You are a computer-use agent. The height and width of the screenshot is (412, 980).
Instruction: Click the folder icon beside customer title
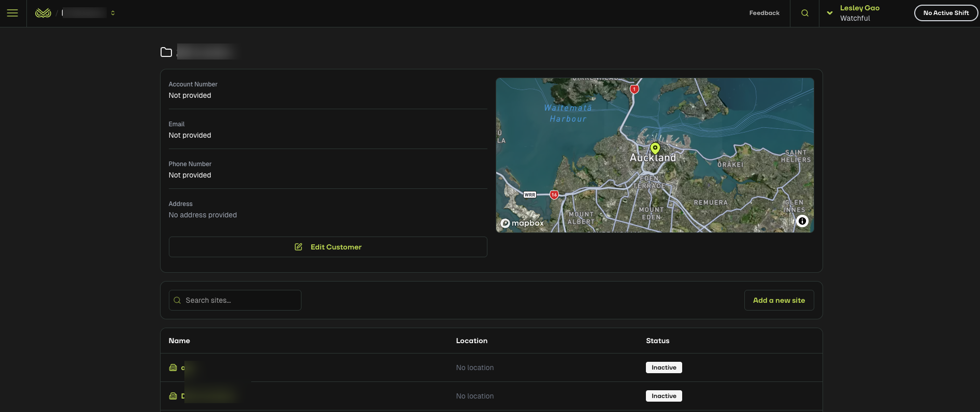(x=166, y=52)
